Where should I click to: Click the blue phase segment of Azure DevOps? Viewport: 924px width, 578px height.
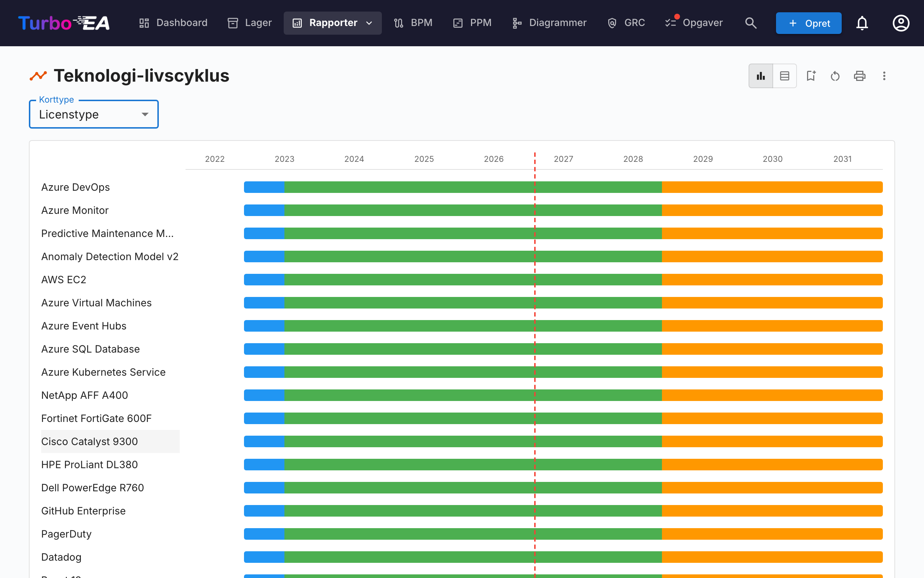(x=264, y=187)
